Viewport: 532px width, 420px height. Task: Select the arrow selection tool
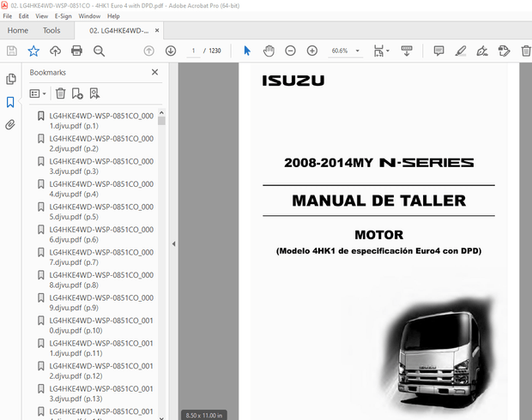click(247, 51)
